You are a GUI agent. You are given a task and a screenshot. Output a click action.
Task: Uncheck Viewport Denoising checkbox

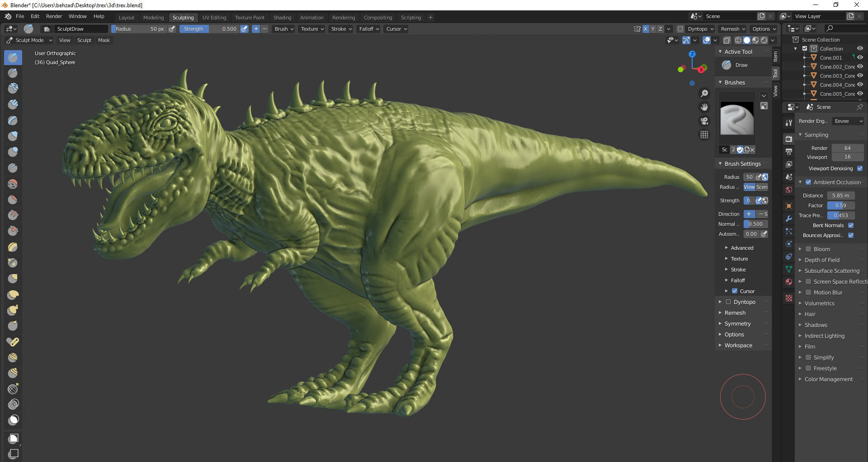coord(860,168)
